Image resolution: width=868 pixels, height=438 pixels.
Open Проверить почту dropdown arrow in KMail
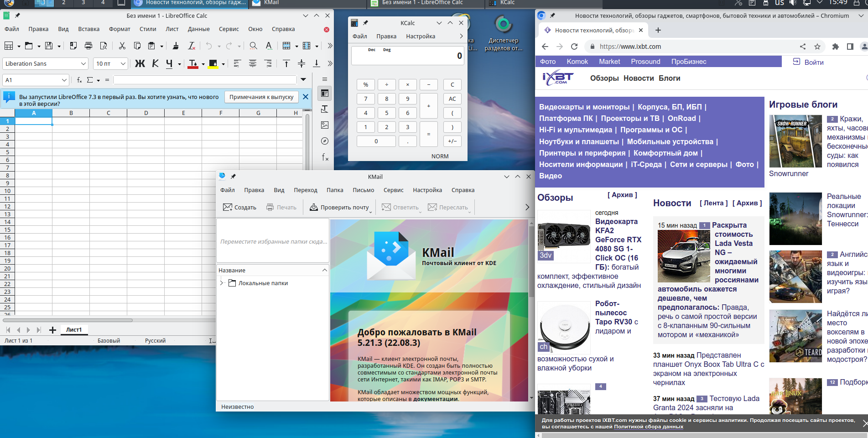point(370,212)
